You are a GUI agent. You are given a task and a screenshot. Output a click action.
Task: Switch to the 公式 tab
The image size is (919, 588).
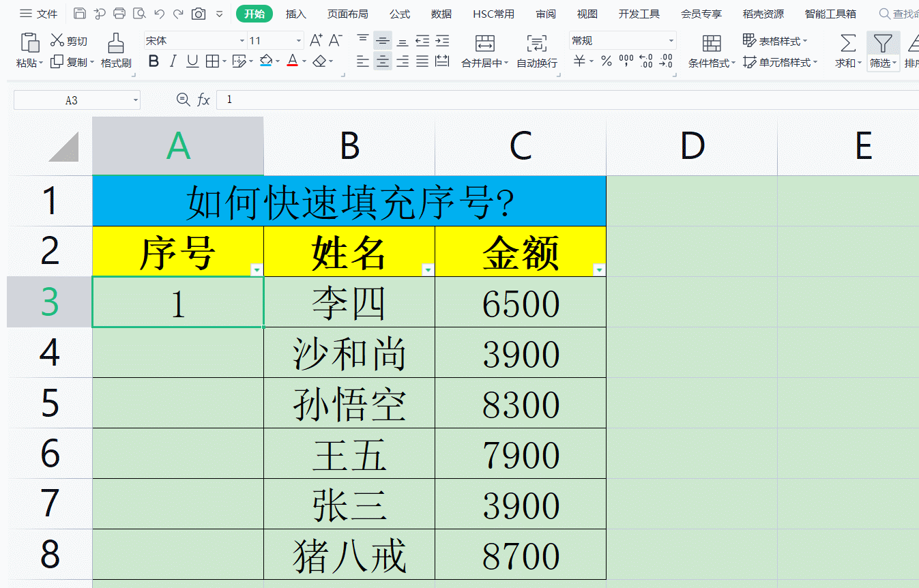(x=400, y=14)
